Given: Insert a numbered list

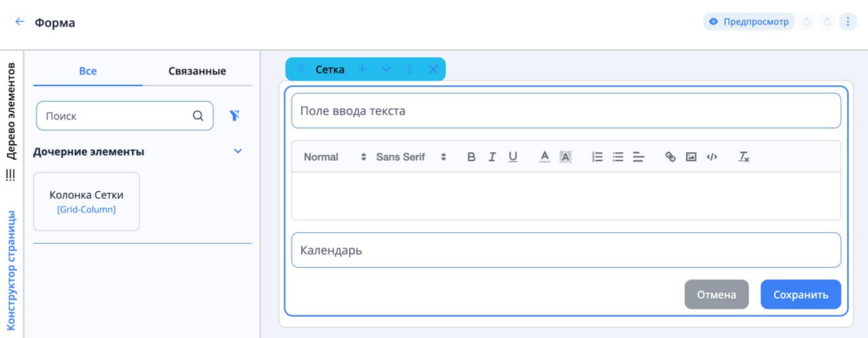Looking at the screenshot, I should (597, 157).
